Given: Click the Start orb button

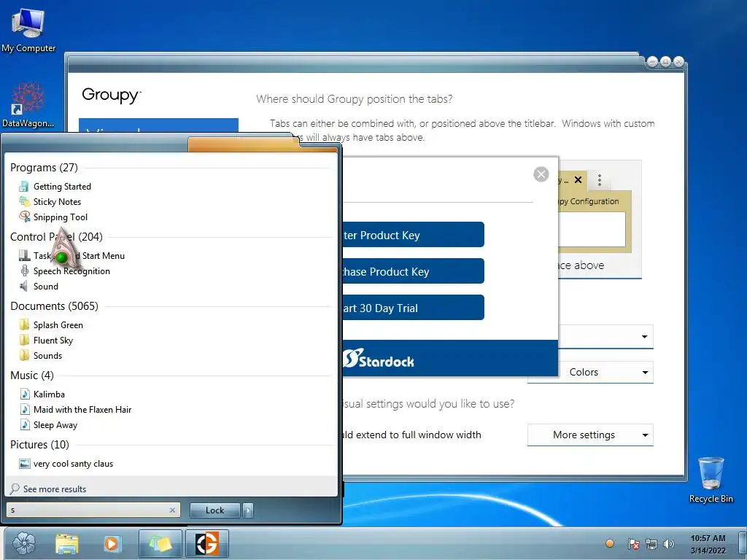Looking at the screenshot, I should [24, 543].
